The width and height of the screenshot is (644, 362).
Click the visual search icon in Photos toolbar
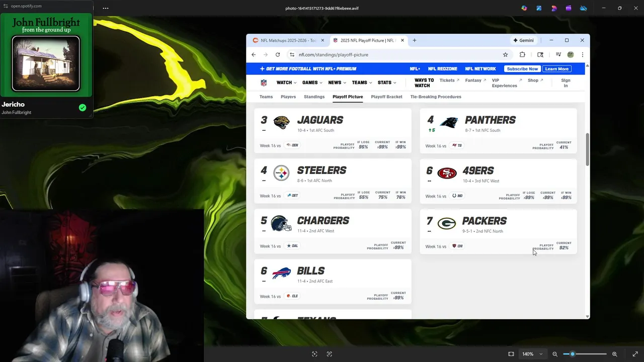pyautogui.click(x=314, y=354)
